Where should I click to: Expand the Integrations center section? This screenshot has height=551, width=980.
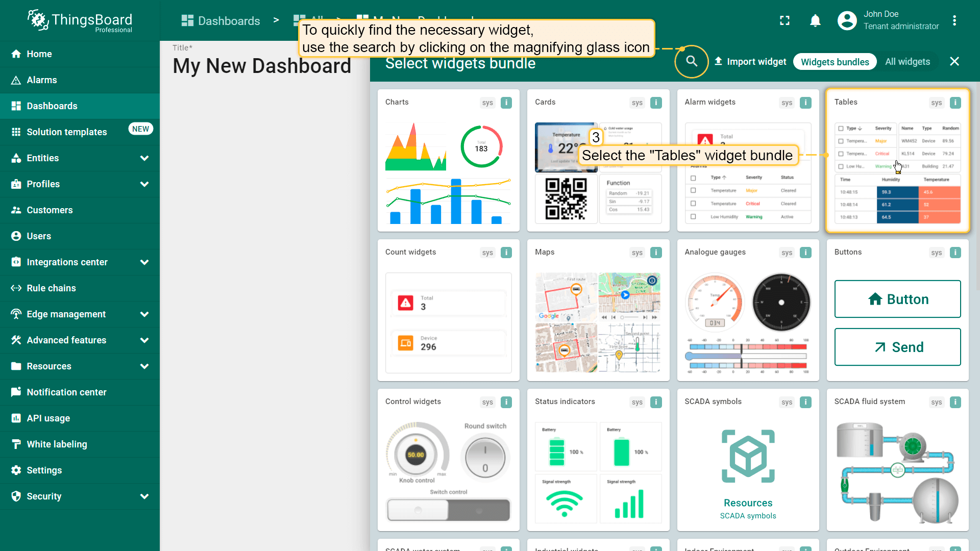[144, 262]
